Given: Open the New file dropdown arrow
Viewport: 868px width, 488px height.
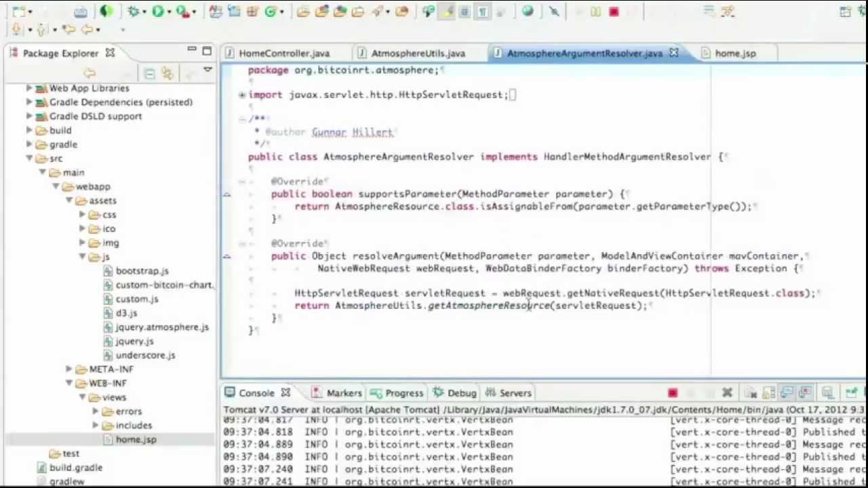Looking at the screenshot, I should (x=28, y=12).
